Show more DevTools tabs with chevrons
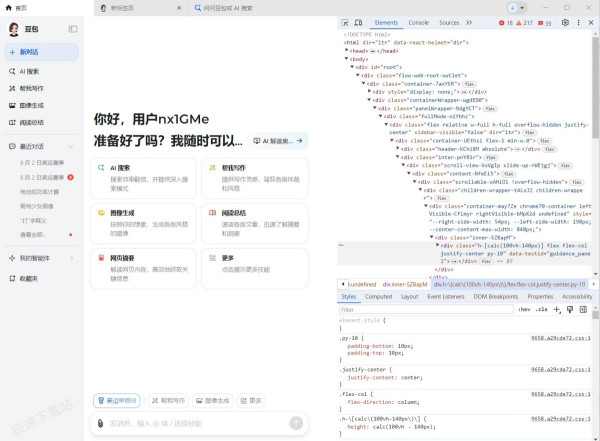This screenshot has width=600, height=441. 469,23
